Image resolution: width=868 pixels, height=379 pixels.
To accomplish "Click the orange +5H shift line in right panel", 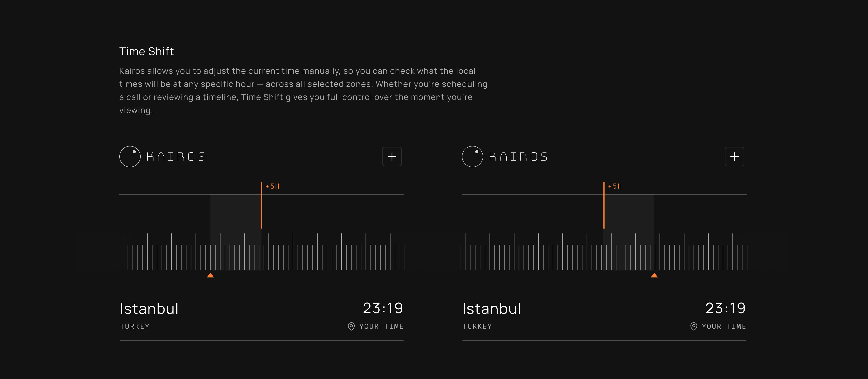I will click(x=604, y=206).
